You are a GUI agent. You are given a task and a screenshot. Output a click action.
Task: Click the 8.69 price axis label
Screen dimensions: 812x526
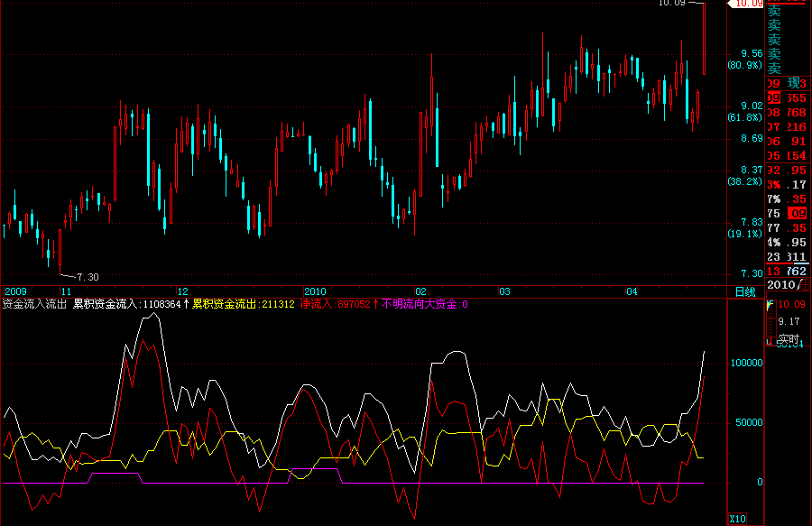coord(752,138)
